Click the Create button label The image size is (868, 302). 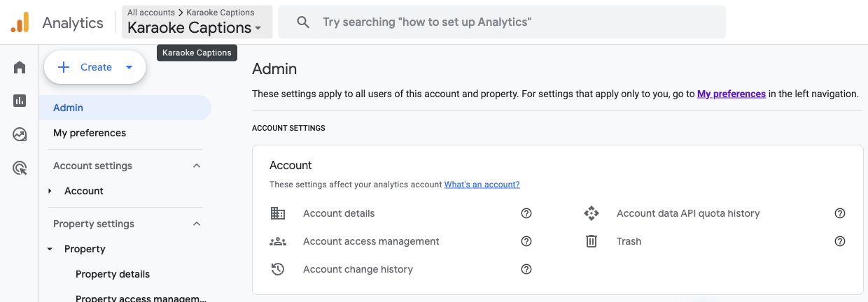tap(96, 67)
